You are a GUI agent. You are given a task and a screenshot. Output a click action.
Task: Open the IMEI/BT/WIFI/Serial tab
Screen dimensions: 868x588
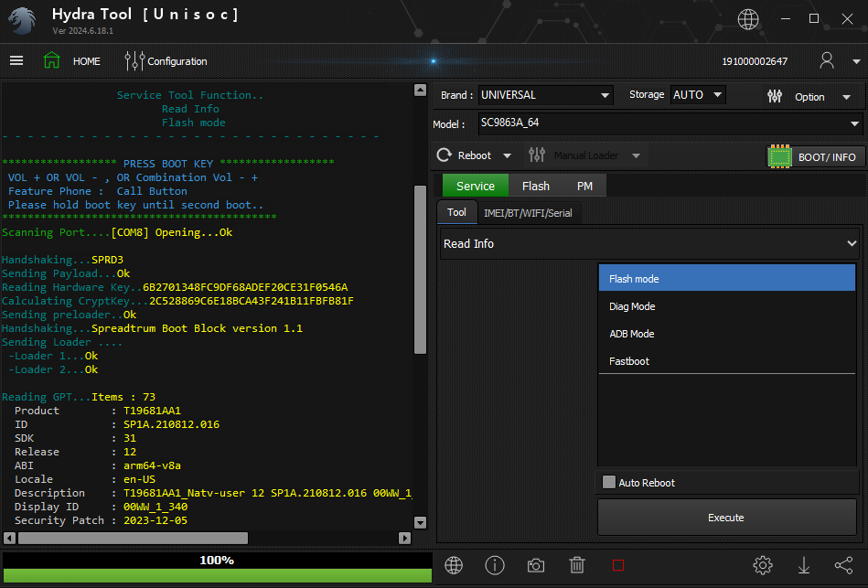pyautogui.click(x=528, y=213)
